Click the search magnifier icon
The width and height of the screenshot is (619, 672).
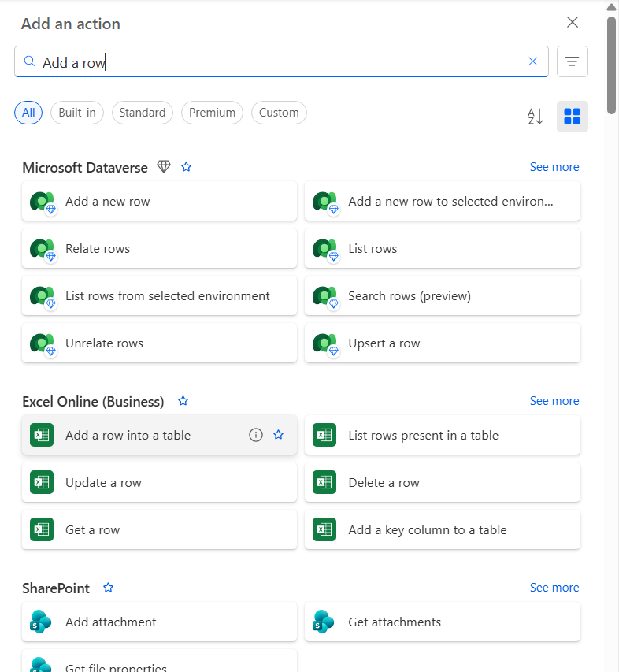pos(28,61)
